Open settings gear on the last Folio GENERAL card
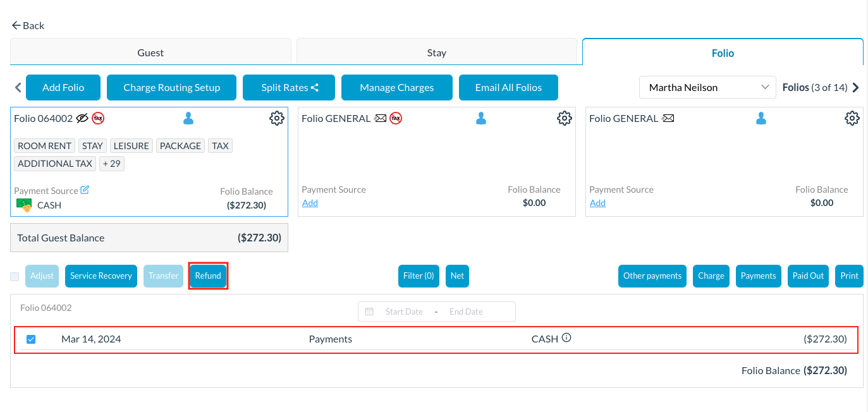This screenshot has height=412, width=868. tap(852, 118)
